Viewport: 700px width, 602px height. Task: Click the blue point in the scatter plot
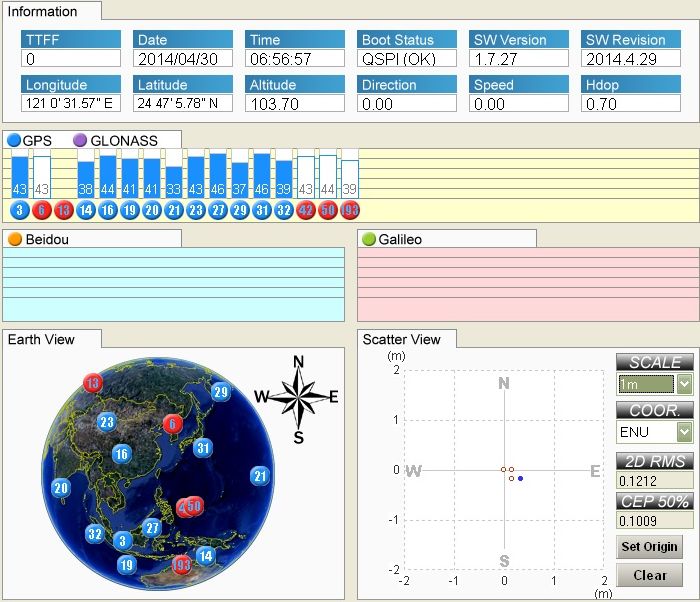pyautogui.click(x=520, y=479)
